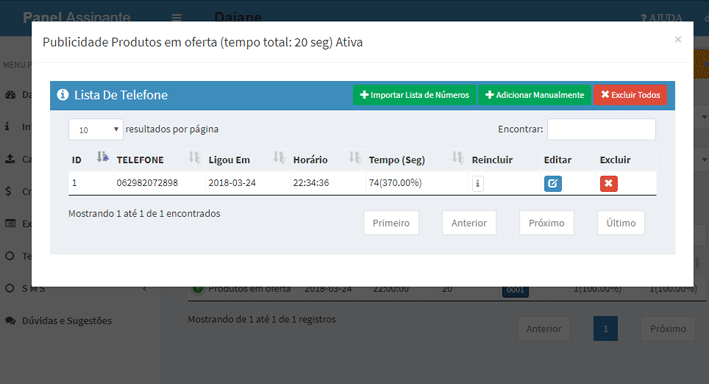Open SMS sidebar menu item
Image resolution: width=709 pixels, height=384 pixels.
[33, 289]
